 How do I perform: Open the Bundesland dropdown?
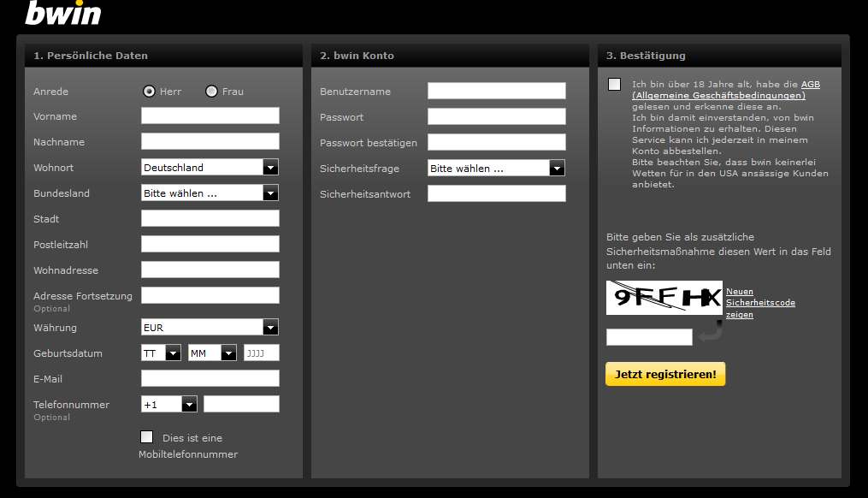[210, 193]
